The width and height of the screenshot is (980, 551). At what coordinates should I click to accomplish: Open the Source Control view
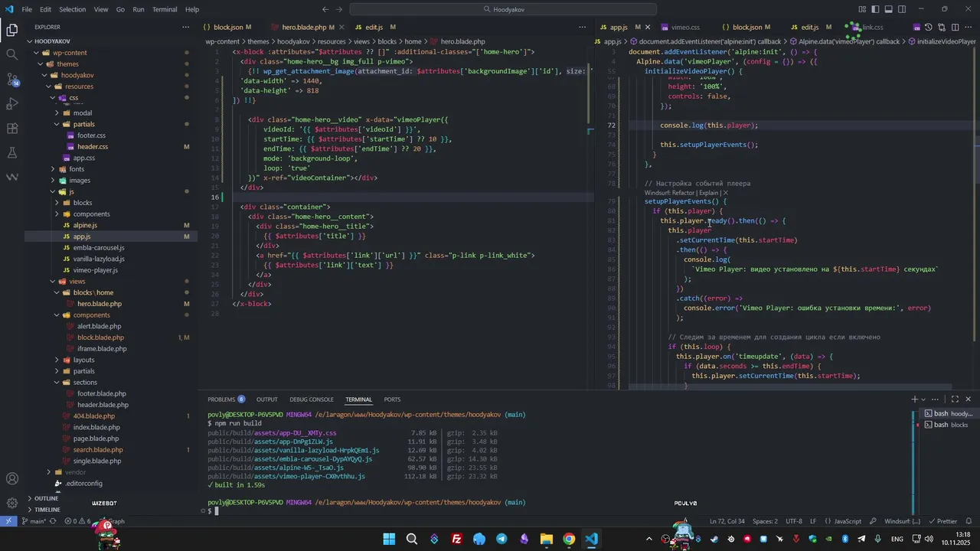pyautogui.click(x=11, y=79)
